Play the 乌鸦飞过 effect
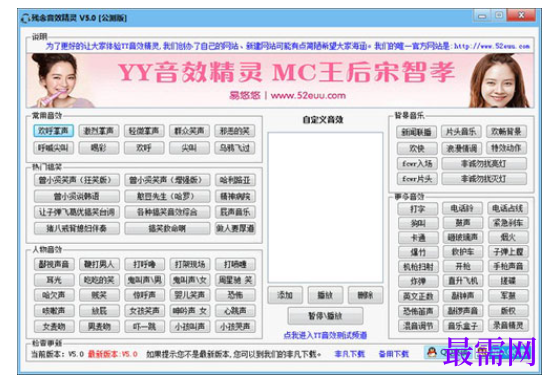 pyautogui.click(x=235, y=148)
